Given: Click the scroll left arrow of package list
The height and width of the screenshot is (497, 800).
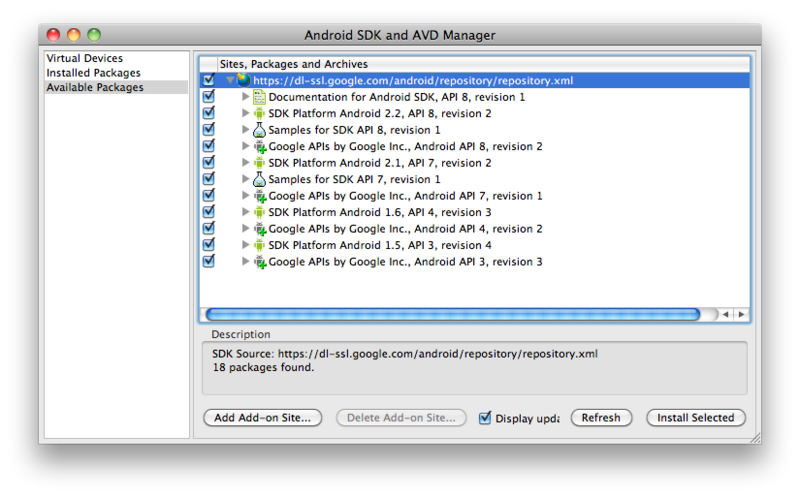Looking at the screenshot, I should [726, 314].
